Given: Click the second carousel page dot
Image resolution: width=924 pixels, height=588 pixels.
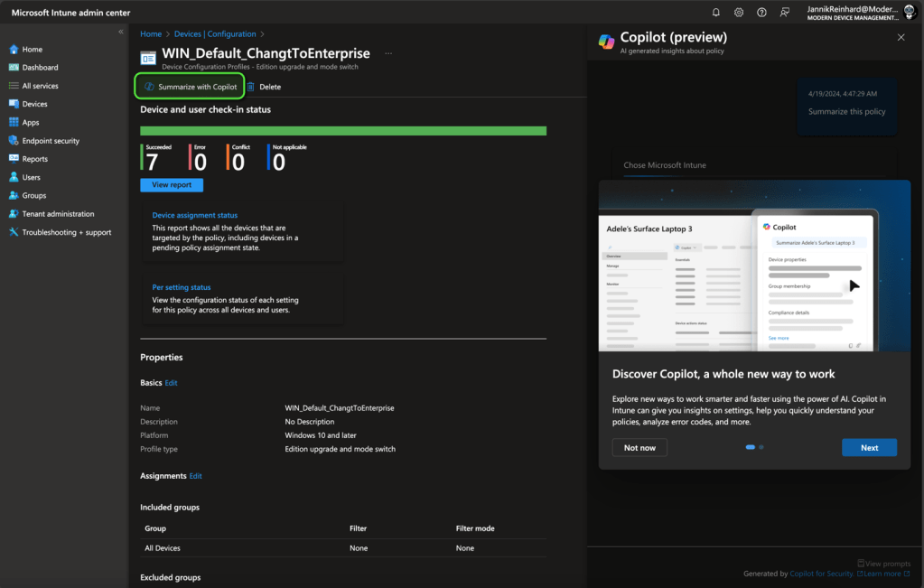Looking at the screenshot, I should click(761, 447).
